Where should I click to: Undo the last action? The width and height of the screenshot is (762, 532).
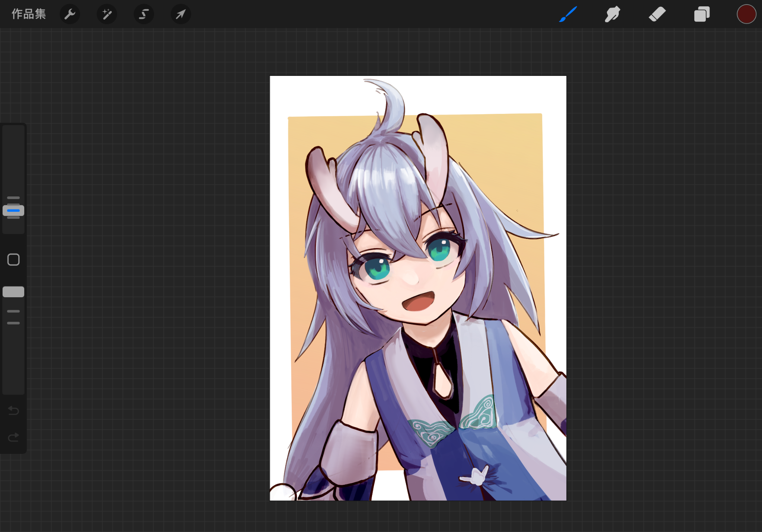click(13, 410)
